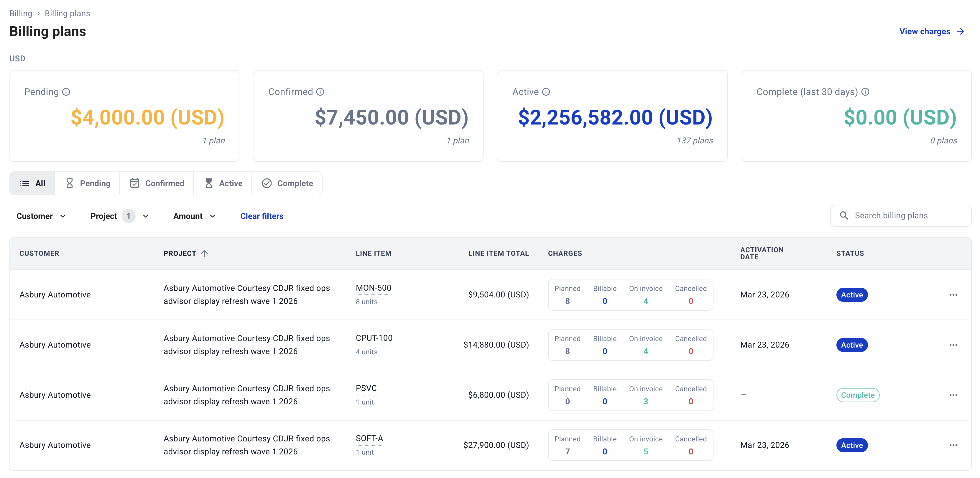
Task: Click the list icon on the All tab
Action: (x=25, y=184)
